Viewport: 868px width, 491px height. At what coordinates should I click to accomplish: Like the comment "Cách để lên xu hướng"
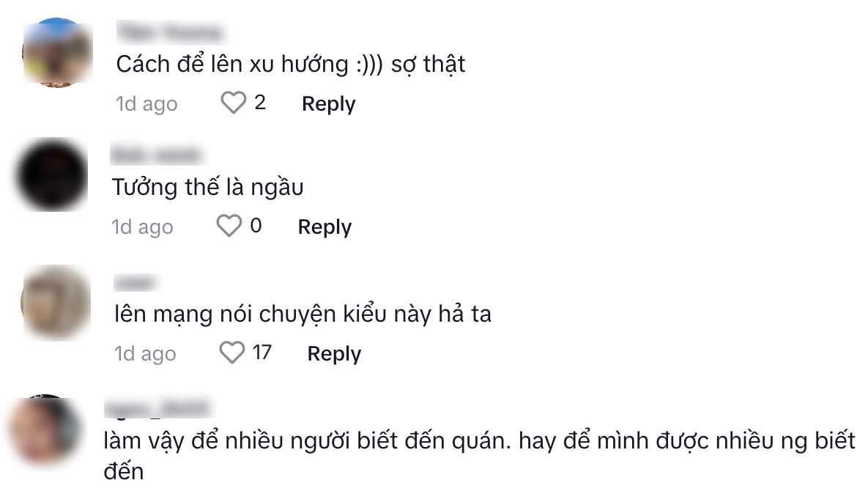234,103
